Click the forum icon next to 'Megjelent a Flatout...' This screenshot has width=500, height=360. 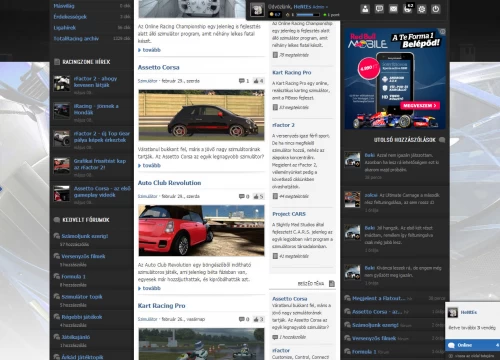click(x=347, y=298)
